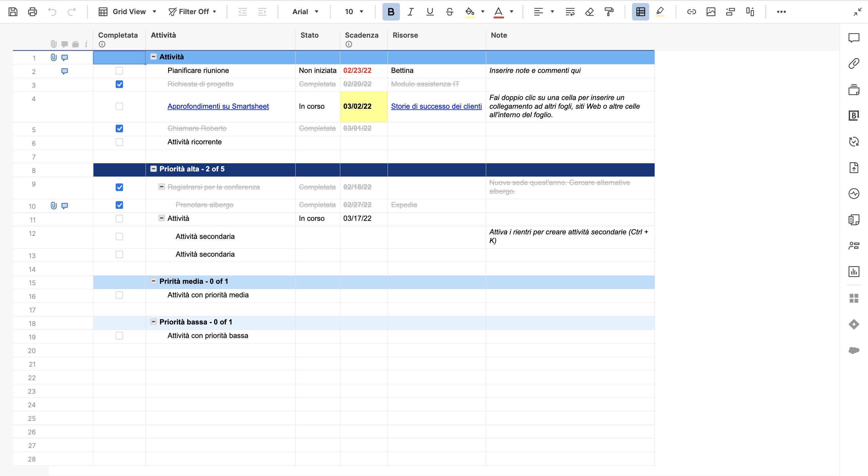The width and height of the screenshot is (868, 476).
Task: Open the fill color dropdown arrow
Action: [x=483, y=12]
